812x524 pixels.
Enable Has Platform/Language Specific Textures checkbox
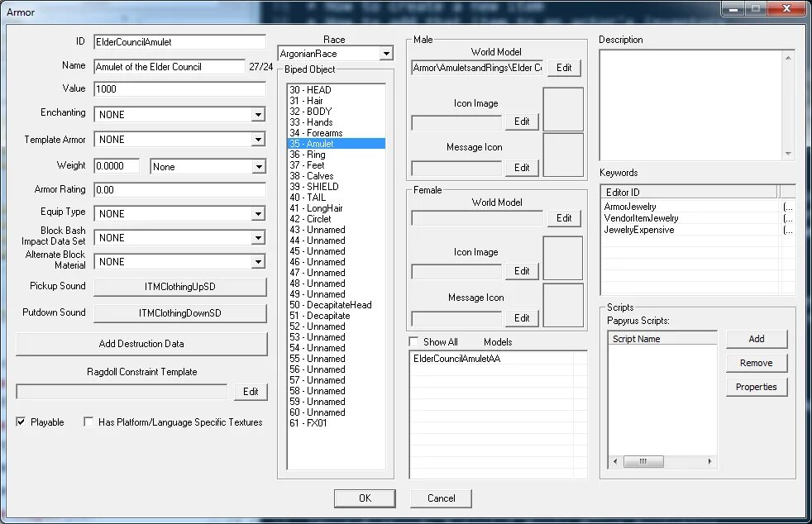(x=88, y=422)
